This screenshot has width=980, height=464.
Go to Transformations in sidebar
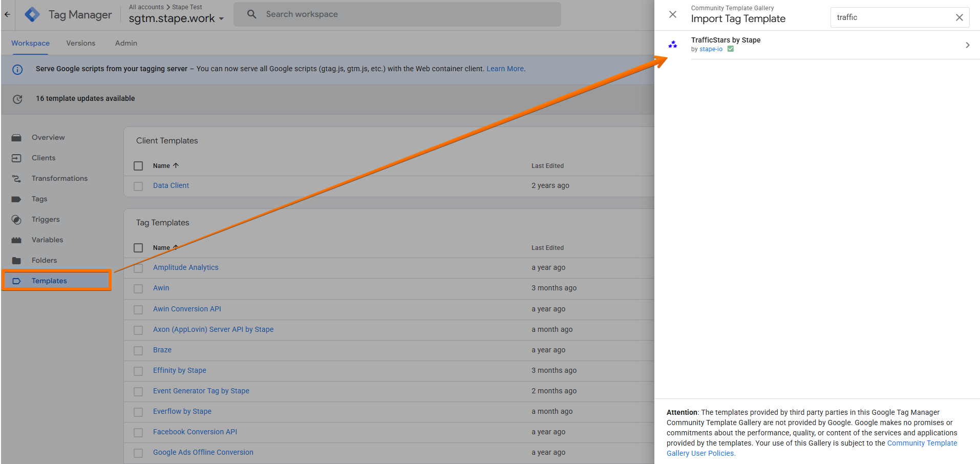(x=59, y=178)
